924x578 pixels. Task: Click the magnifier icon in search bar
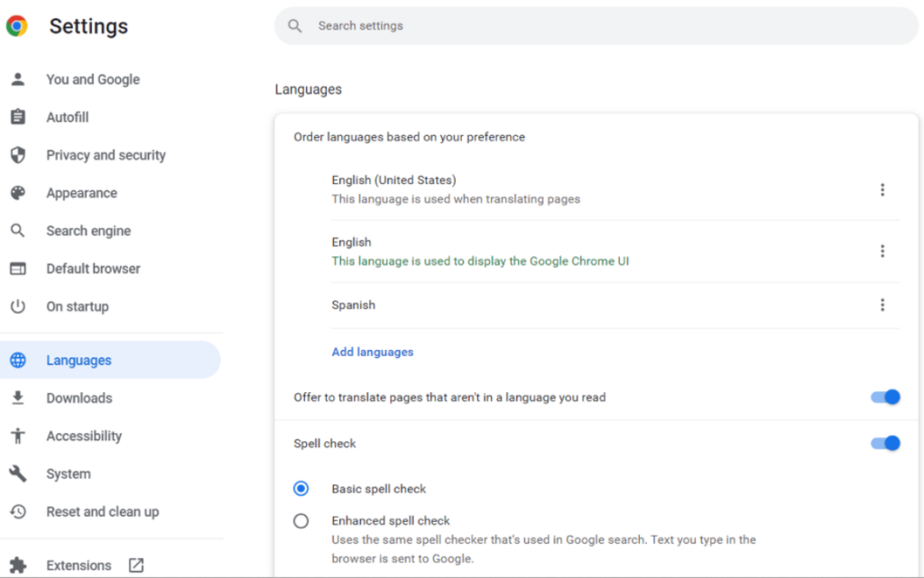pyautogui.click(x=295, y=26)
